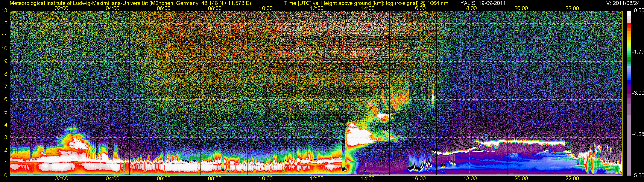This screenshot has width=644, height=182.
Task: Click the height axis label '4.'
Action: click(6, 125)
